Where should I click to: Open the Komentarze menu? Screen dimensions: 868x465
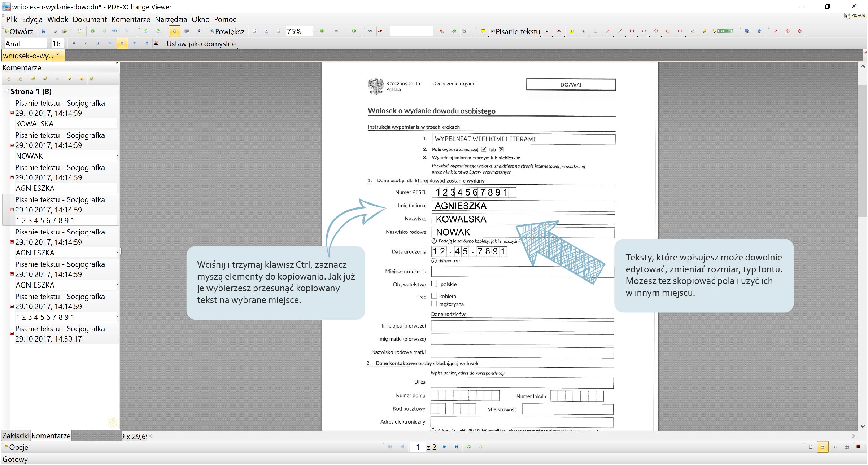131,19
